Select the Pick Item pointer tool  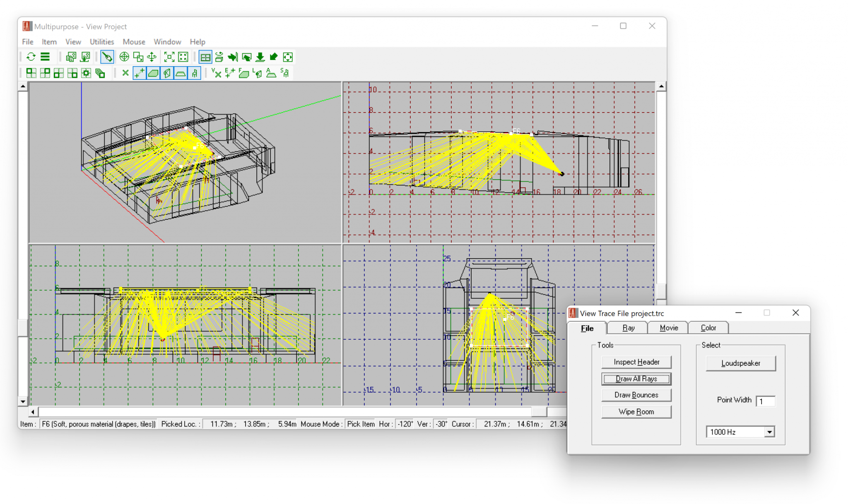(x=107, y=57)
